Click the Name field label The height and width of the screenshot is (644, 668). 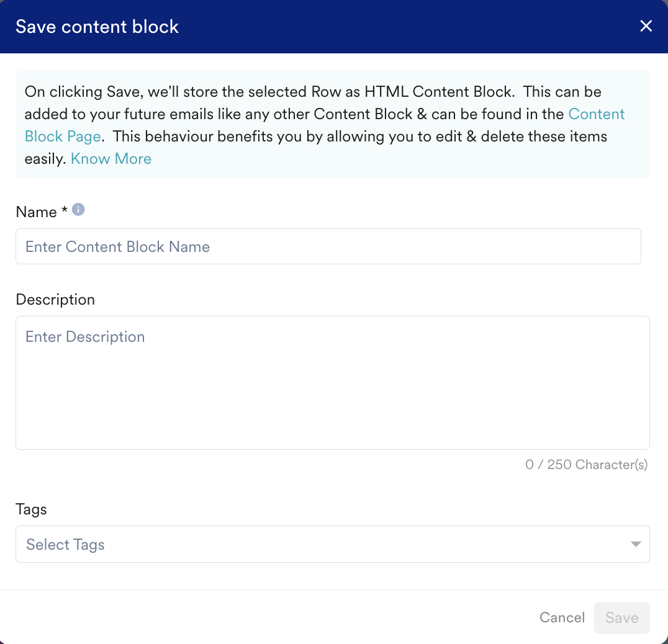[x=36, y=212]
